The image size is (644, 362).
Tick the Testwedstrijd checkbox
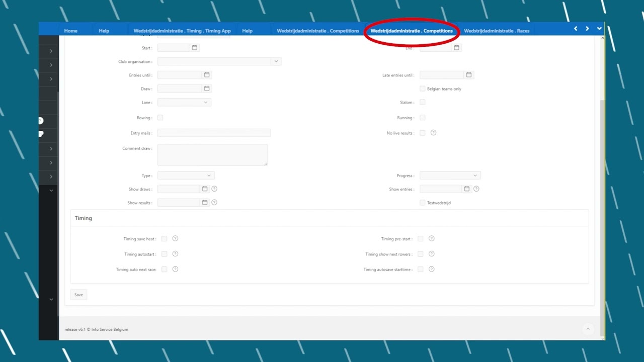(423, 203)
